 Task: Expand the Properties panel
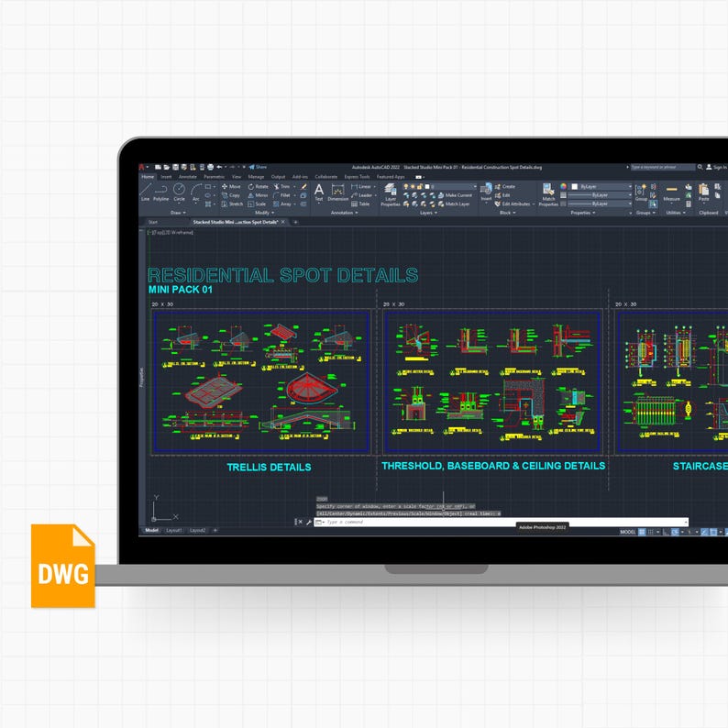(583, 213)
